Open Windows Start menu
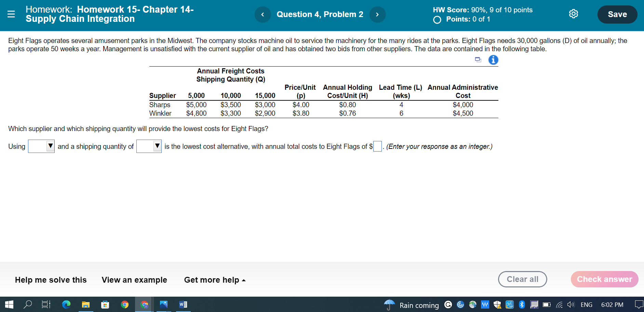The height and width of the screenshot is (312, 644). [x=9, y=304]
